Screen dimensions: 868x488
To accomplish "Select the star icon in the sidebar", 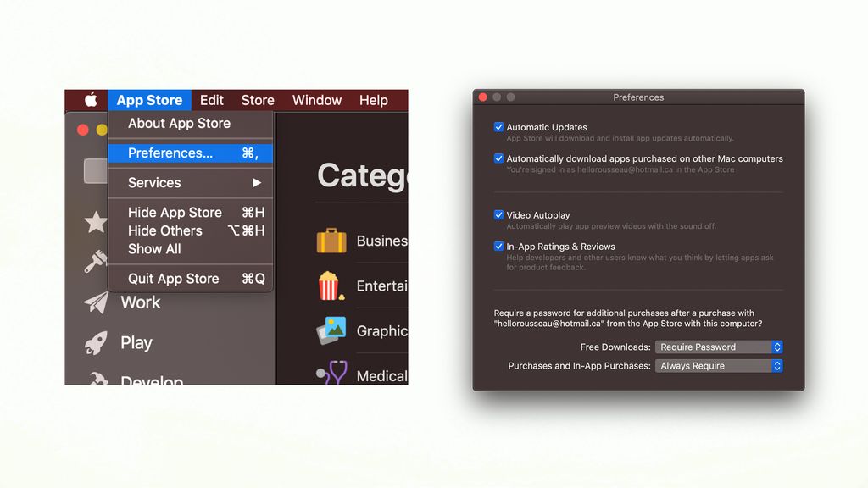I will pos(95,222).
